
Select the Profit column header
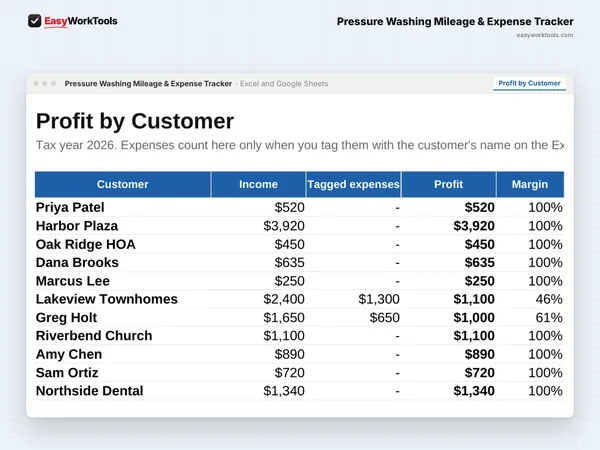click(x=448, y=184)
